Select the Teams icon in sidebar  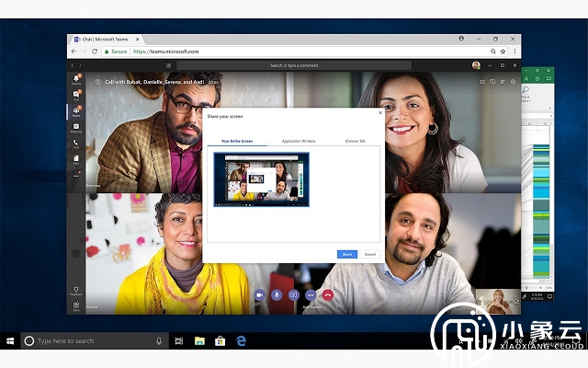click(76, 111)
